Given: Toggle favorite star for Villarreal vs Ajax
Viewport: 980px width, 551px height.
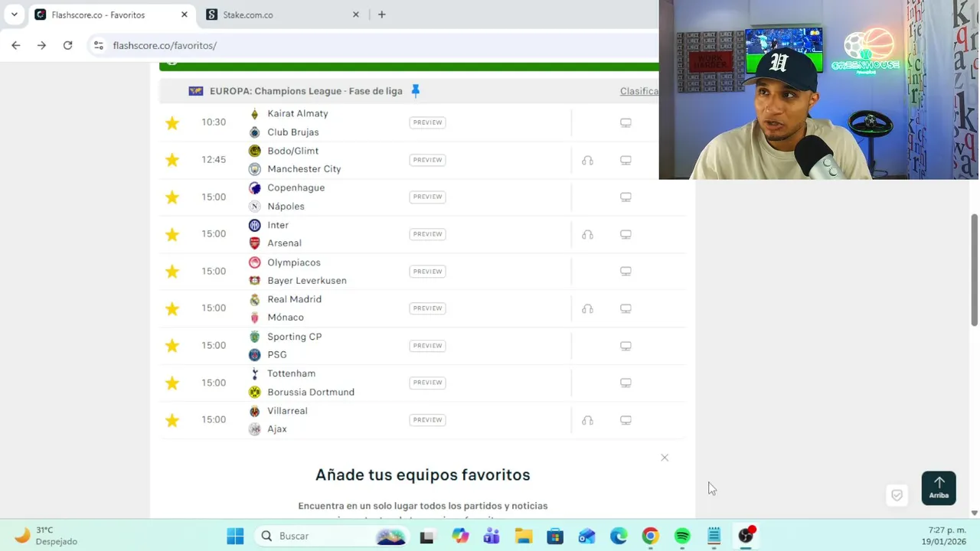Looking at the screenshot, I should [172, 420].
